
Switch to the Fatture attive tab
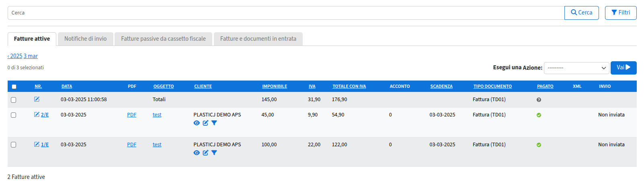click(32, 39)
